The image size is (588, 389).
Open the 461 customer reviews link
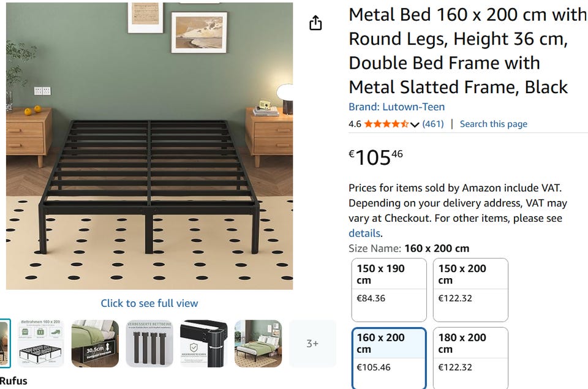(x=433, y=124)
